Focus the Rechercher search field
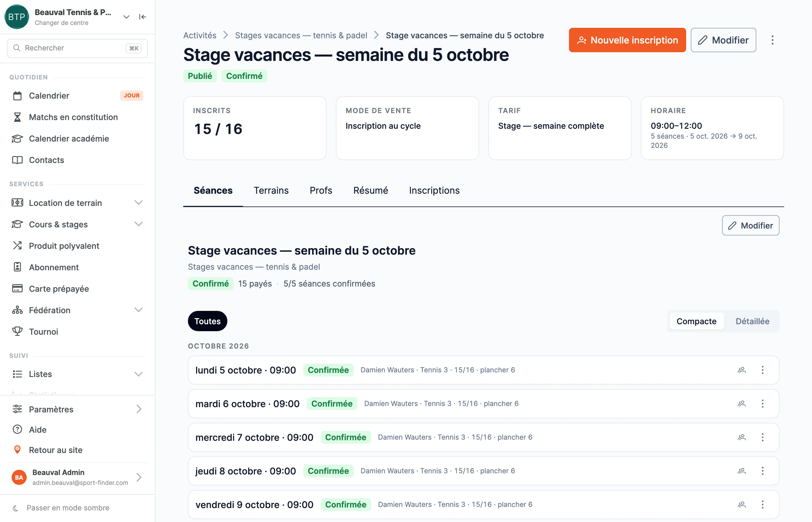This screenshot has height=522, width=812. (x=77, y=48)
